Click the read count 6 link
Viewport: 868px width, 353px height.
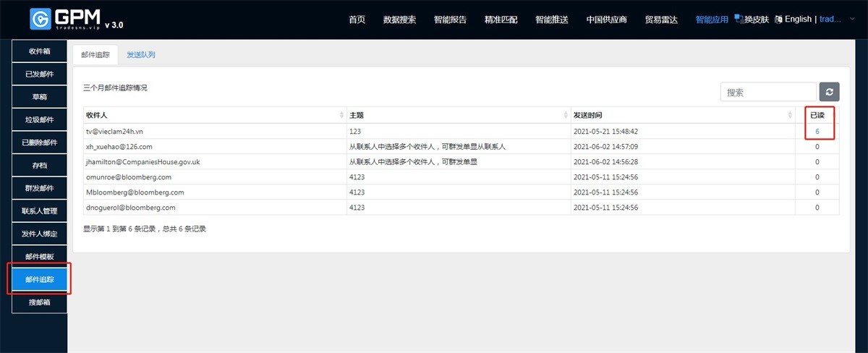point(817,131)
